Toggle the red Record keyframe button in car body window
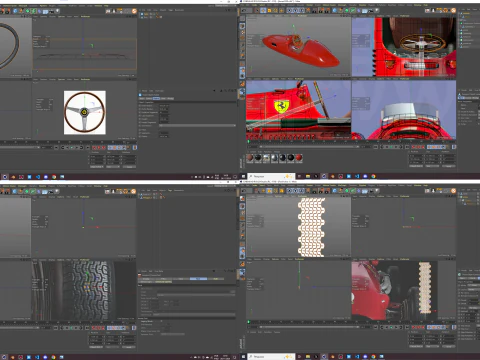 (414, 147)
